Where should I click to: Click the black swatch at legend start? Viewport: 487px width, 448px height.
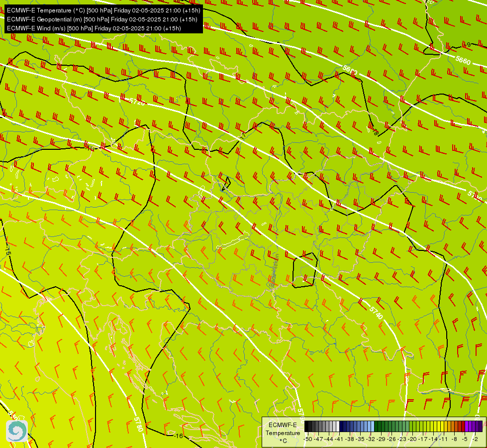pos(306,426)
